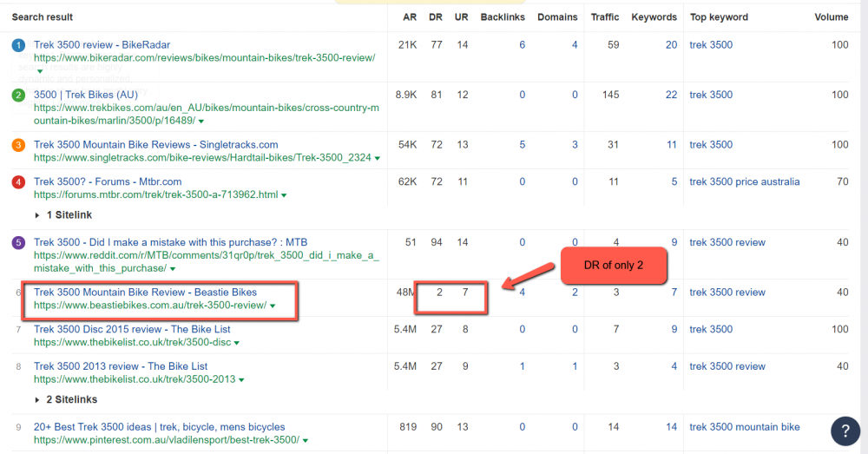Viewport: 868px width, 454px height.
Task: Click Keywords count 11 for Singletracks
Action: pyautogui.click(x=672, y=144)
